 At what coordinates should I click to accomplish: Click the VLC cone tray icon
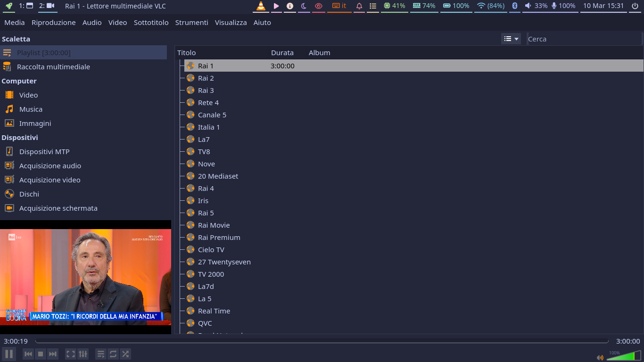point(261,6)
